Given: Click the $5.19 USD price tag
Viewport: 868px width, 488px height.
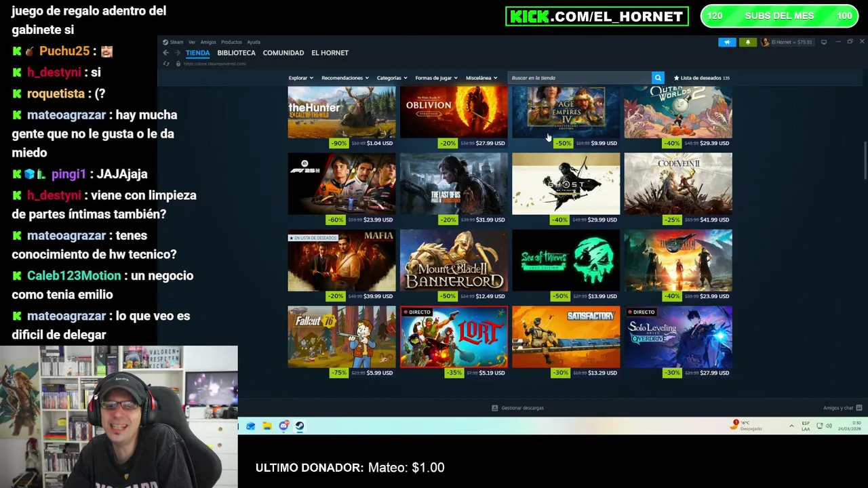Looking at the screenshot, I should tap(492, 373).
